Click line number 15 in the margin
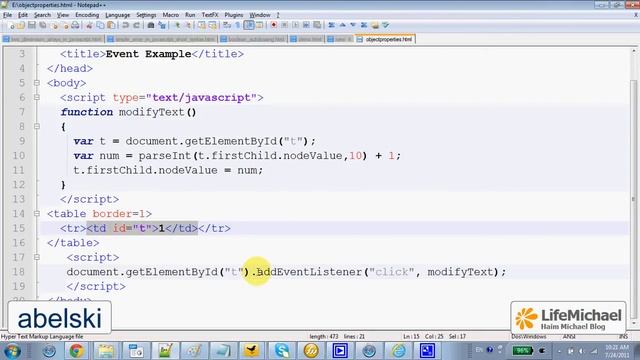The image size is (640, 360). pos(18,228)
